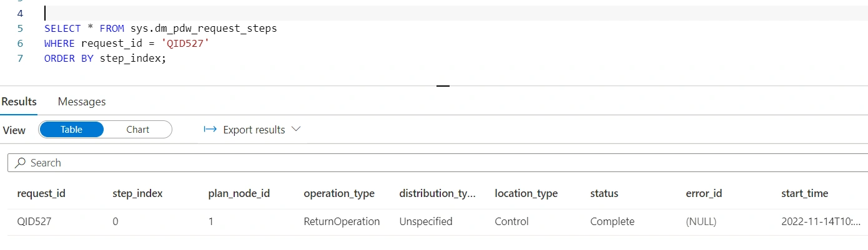Click the status column header
The image size is (868, 250).
point(604,193)
